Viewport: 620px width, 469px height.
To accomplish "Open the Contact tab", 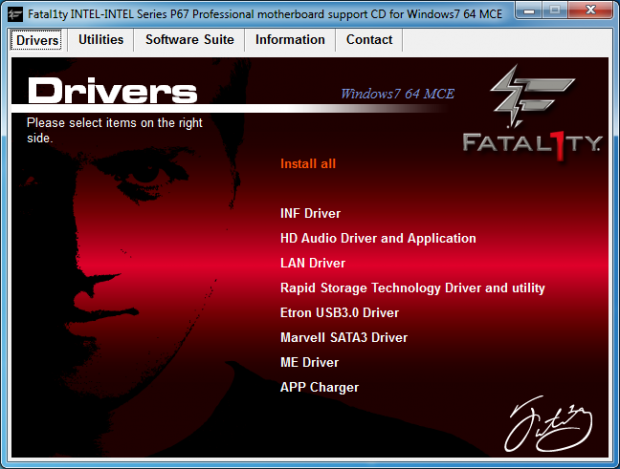I will 369,40.
